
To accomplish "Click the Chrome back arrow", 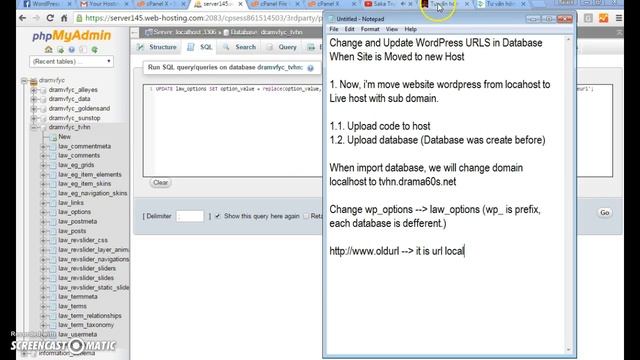I will tap(23, 18).
